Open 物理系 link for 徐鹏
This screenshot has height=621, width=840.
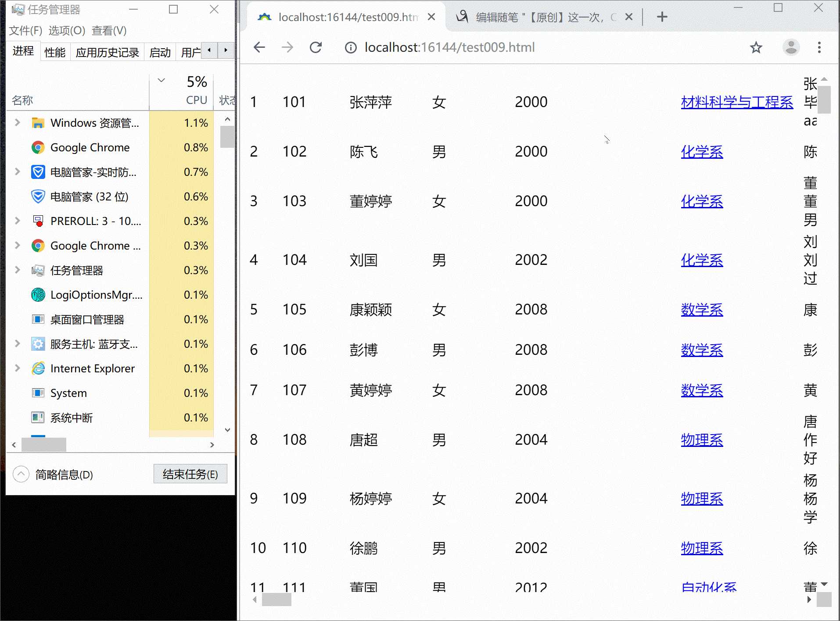pyautogui.click(x=702, y=548)
